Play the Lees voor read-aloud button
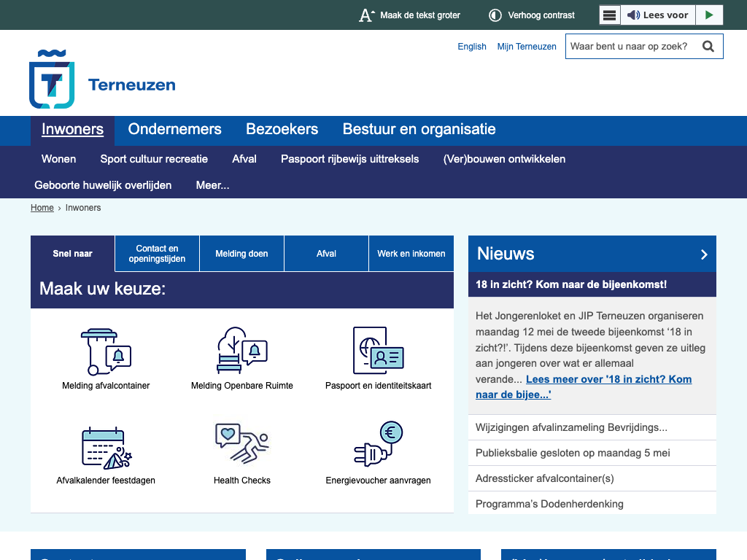This screenshot has width=747, height=560. click(708, 15)
